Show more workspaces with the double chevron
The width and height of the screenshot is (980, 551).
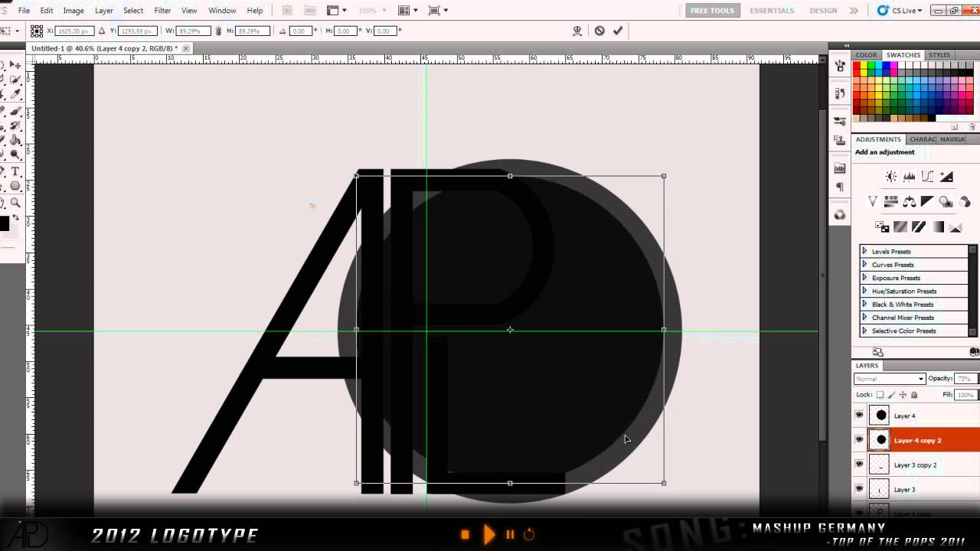[x=854, y=11]
